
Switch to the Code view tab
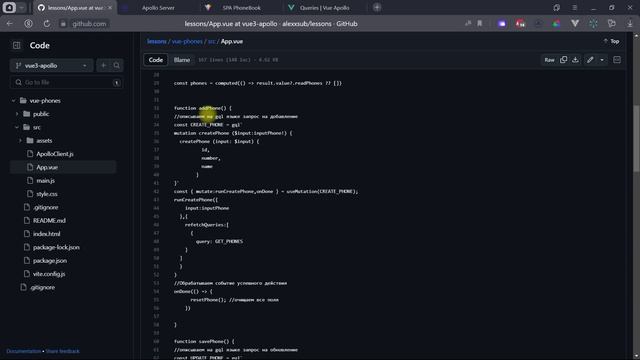pos(156,60)
